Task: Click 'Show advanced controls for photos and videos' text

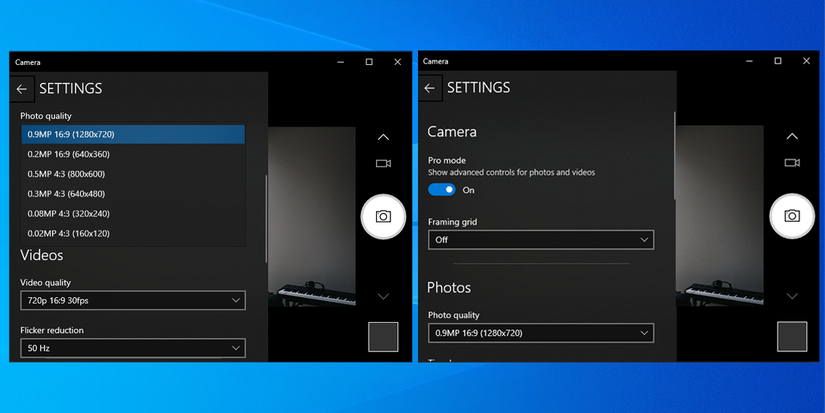Action: [511, 172]
